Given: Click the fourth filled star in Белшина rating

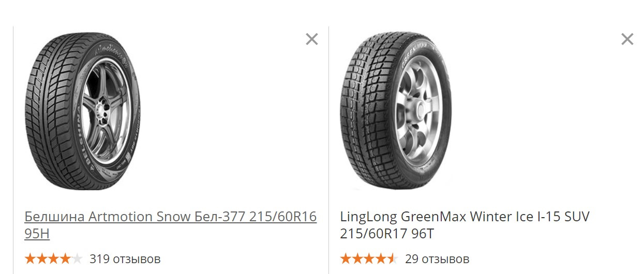Looking at the screenshot, I should coord(65,258).
